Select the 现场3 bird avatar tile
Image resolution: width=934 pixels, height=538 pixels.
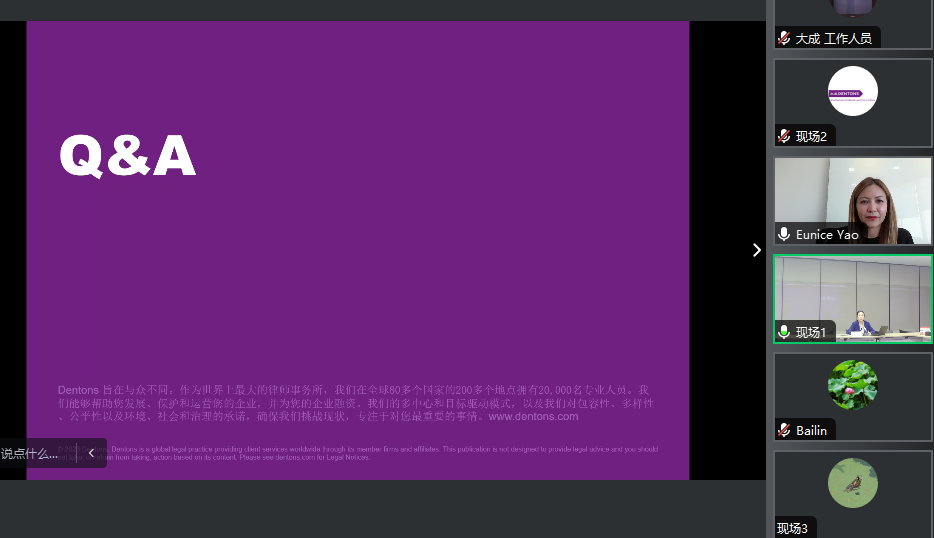852,483
